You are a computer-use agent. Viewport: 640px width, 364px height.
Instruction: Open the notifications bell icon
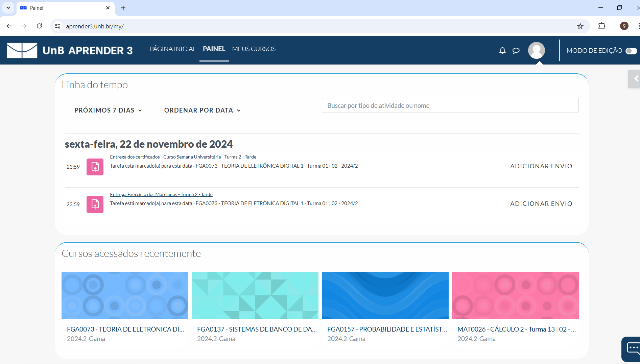pos(502,50)
